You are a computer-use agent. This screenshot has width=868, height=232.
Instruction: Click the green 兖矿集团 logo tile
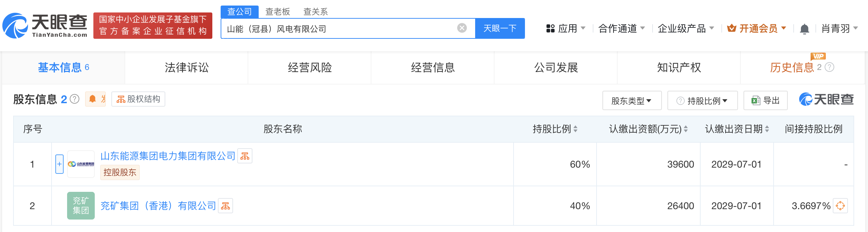[81, 206]
